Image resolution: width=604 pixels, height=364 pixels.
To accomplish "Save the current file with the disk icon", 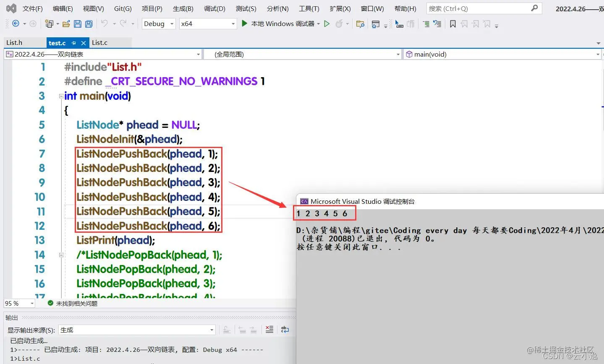I will click(78, 24).
